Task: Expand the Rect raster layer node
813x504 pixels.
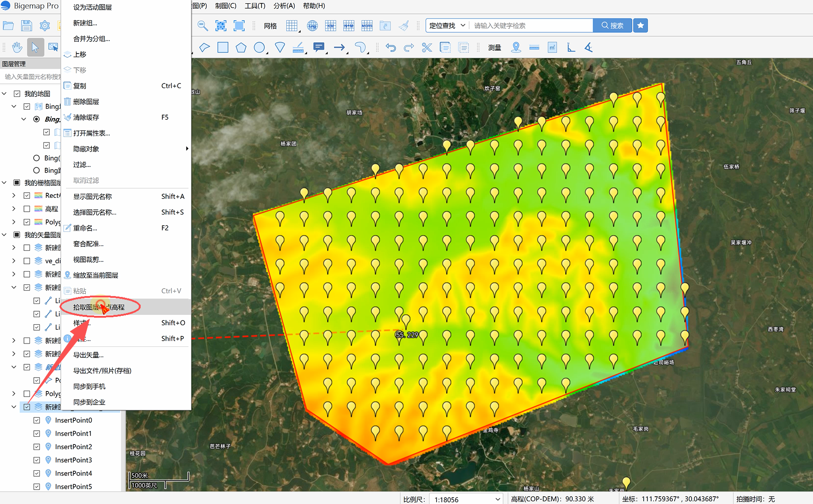Action: tap(14, 196)
